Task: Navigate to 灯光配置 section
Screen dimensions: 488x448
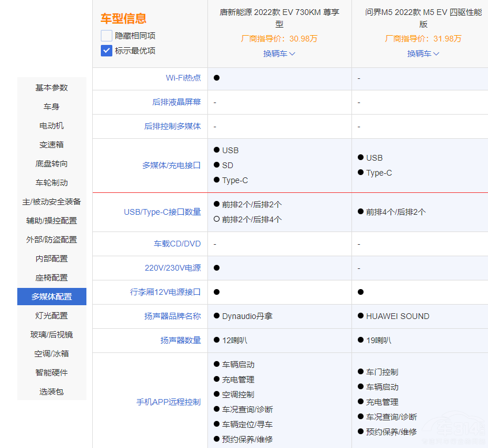Action: click(x=52, y=316)
